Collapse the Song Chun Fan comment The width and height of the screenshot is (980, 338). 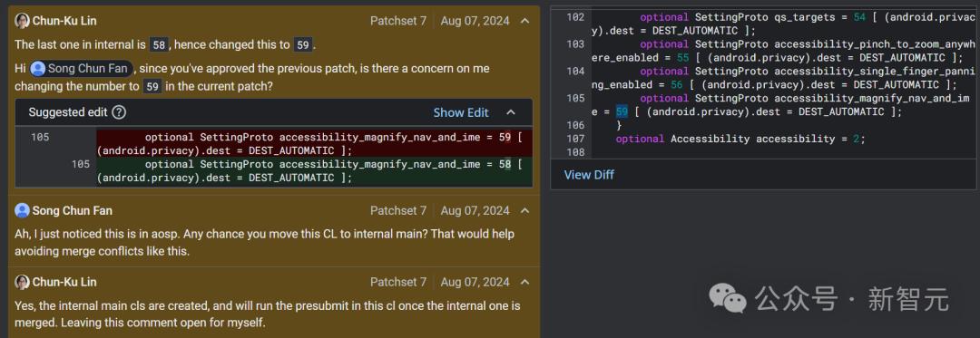pos(525,211)
